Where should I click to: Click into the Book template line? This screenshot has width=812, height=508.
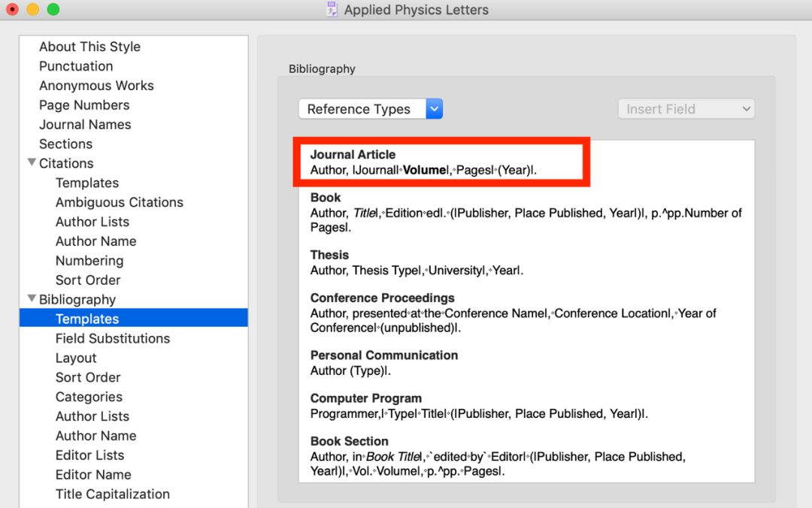[x=526, y=213]
